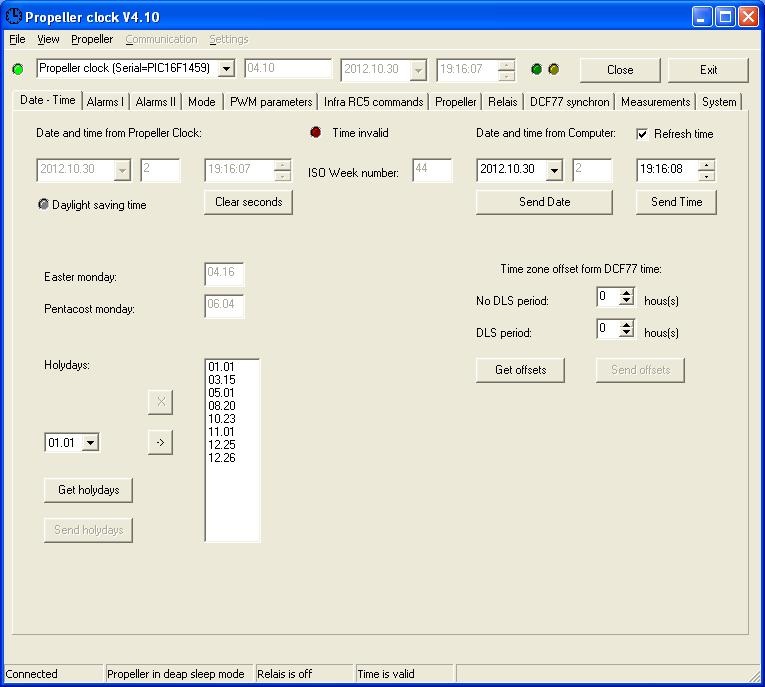
Task: Click the green connection status LED
Action: coord(18,69)
